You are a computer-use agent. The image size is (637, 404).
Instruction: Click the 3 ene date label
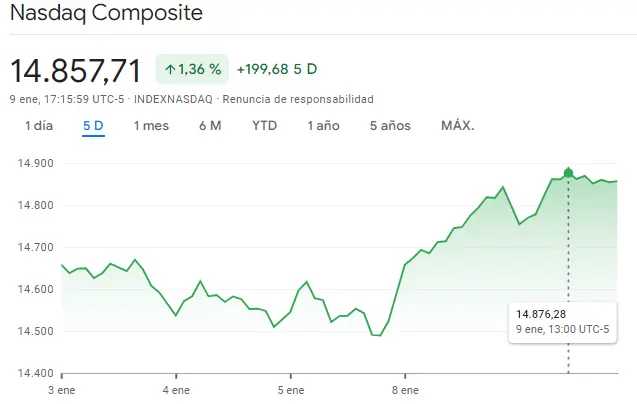pyautogui.click(x=62, y=388)
